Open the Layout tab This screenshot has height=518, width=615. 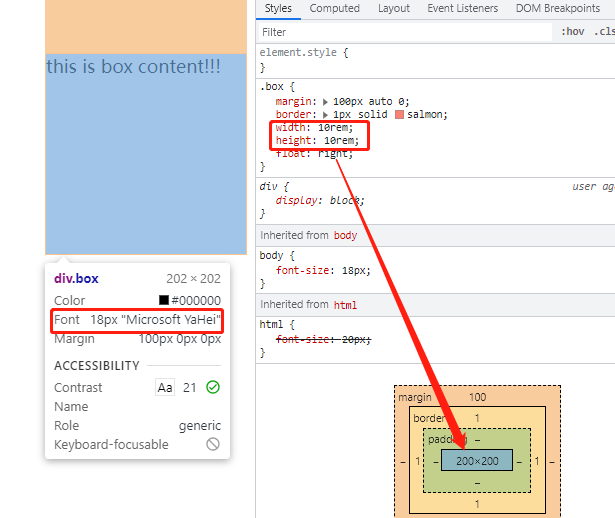[394, 8]
